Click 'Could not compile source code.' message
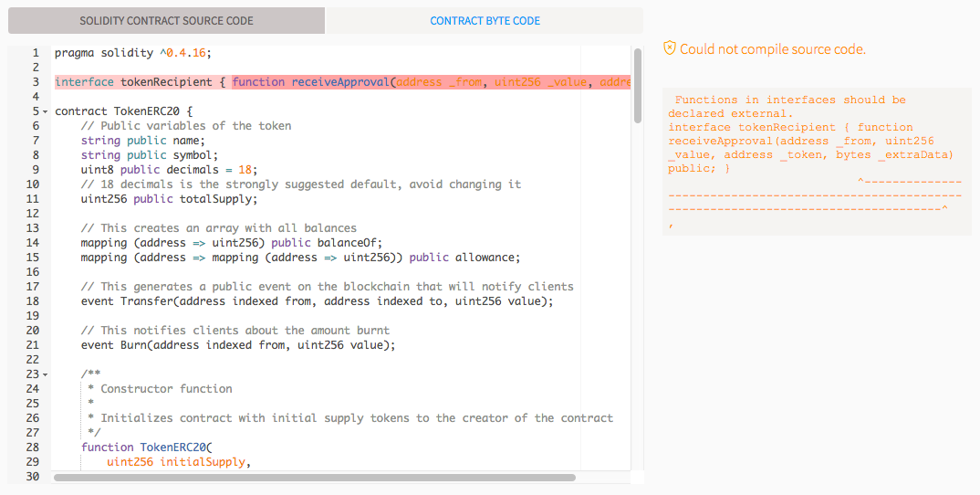The height and width of the screenshot is (495, 980). click(x=773, y=49)
